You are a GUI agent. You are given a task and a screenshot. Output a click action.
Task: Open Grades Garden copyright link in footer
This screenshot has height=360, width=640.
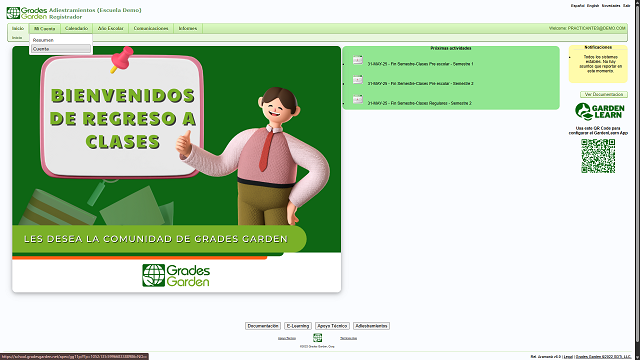[x=603, y=357]
